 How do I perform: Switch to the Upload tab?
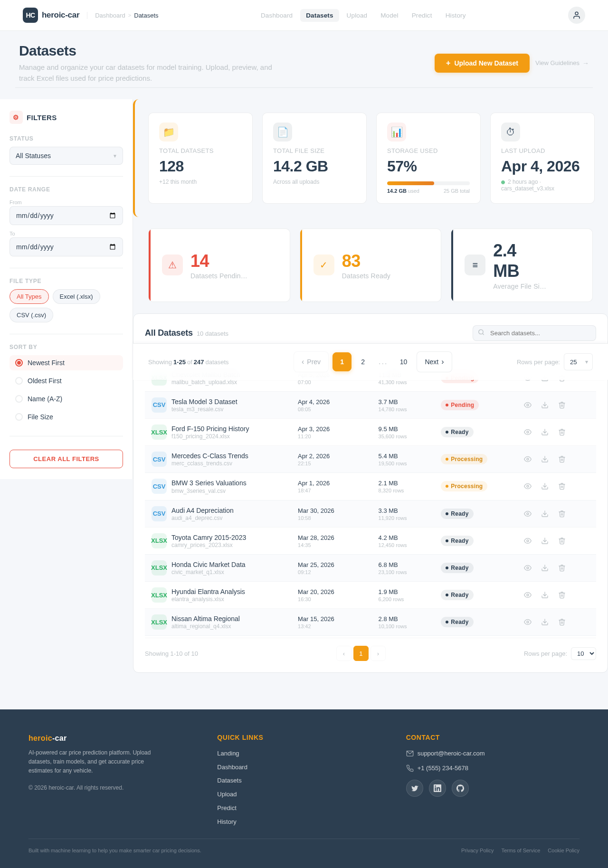click(357, 16)
